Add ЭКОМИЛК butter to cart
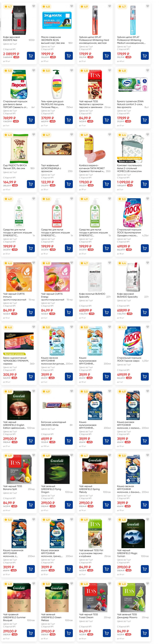The width and height of the screenshot is (159, 644). click(69, 56)
